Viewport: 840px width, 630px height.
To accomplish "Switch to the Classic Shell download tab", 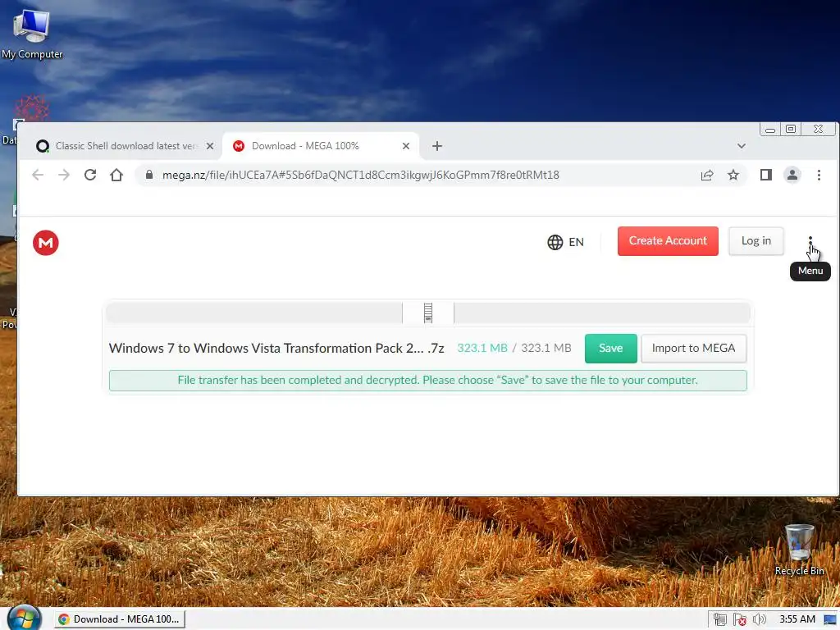I will (x=125, y=146).
